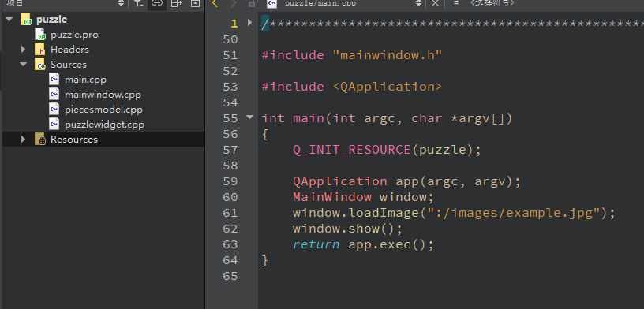
Task: Open the 项目 view selector dropdown
Action: point(121,3)
